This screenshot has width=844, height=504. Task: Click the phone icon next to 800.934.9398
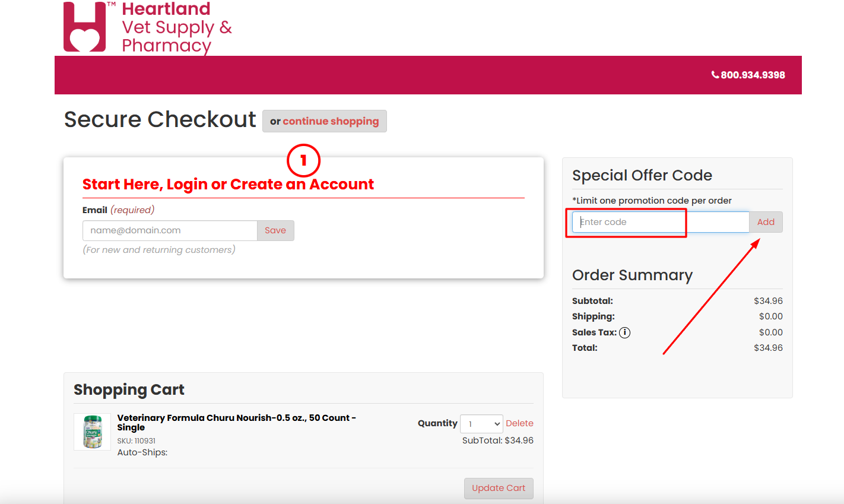pyautogui.click(x=715, y=74)
